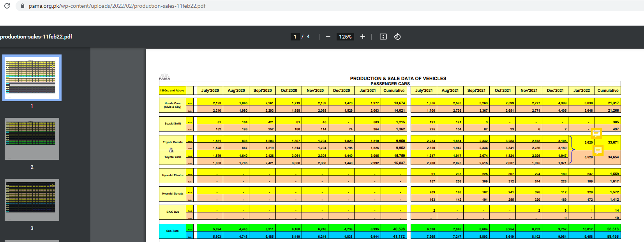The image size is (644, 242).
Task: Click Sub-Total cumulative value 58,518
Action: click(612, 229)
